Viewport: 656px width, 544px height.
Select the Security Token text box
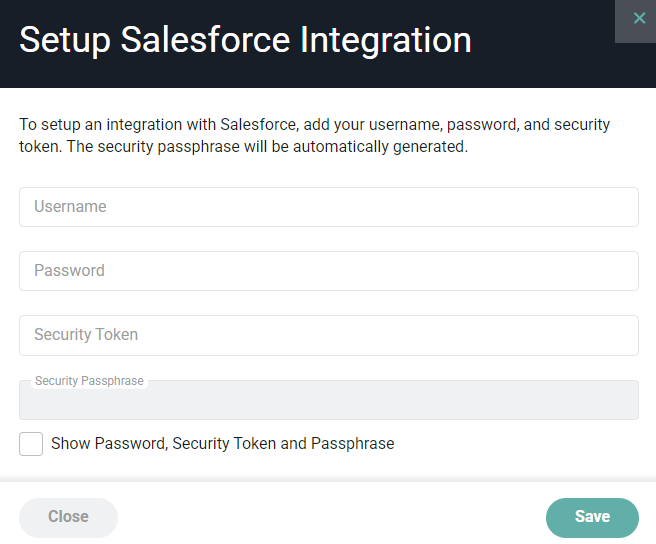click(x=329, y=335)
